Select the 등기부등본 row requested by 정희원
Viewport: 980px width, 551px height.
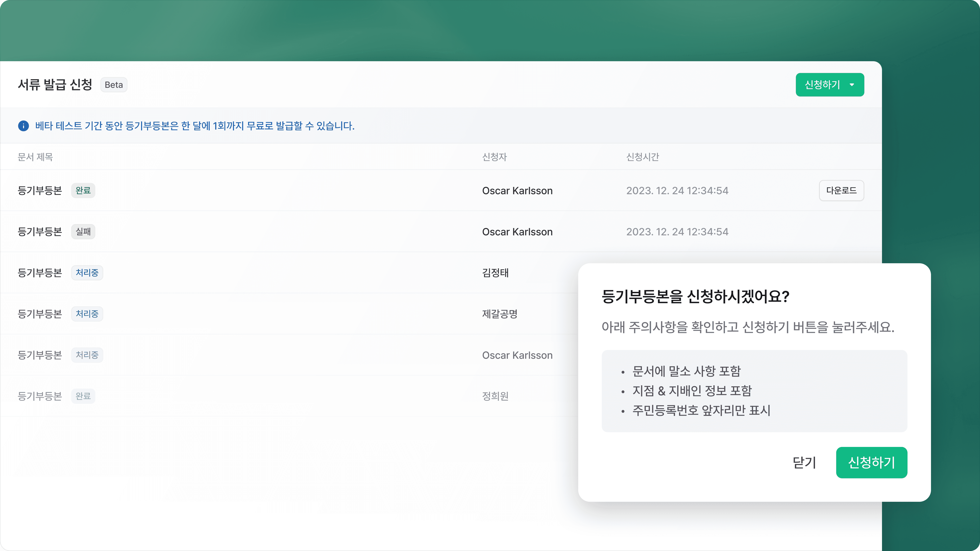[x=266, y=396]
